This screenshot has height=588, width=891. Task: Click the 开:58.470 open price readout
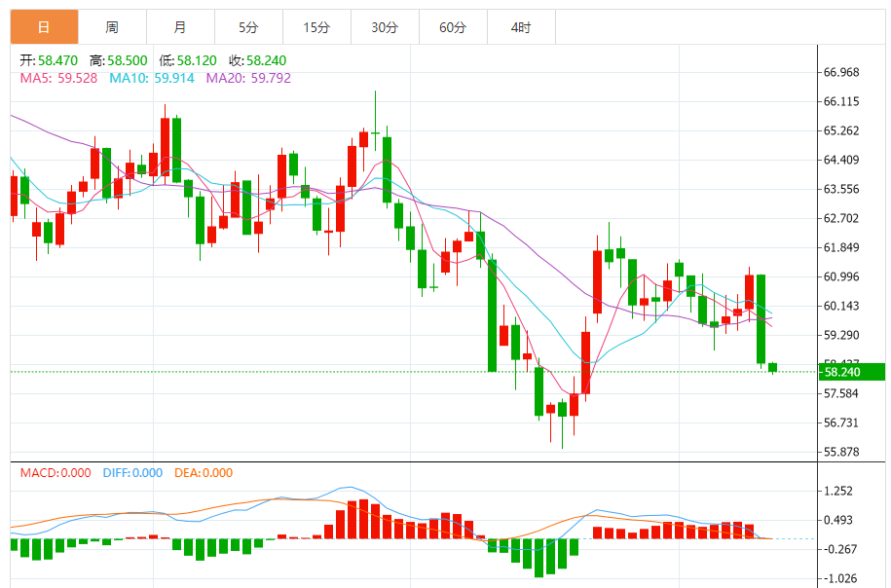[x=49, y=60]
